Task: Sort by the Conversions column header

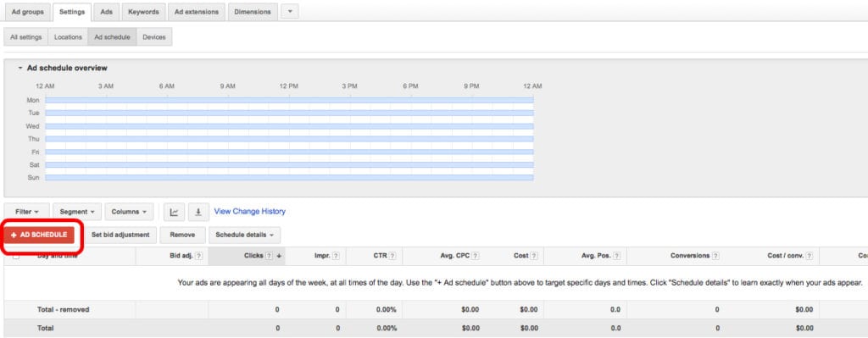Action: (690, 256)
